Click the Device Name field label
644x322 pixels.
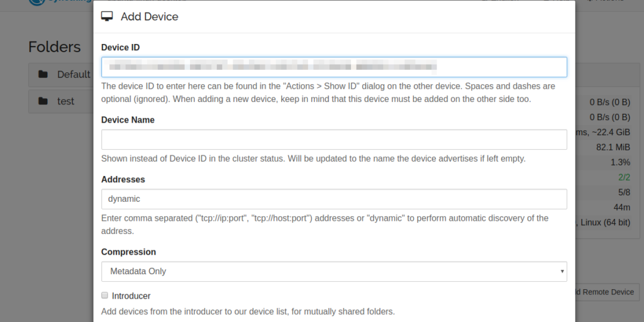(128, 119)
